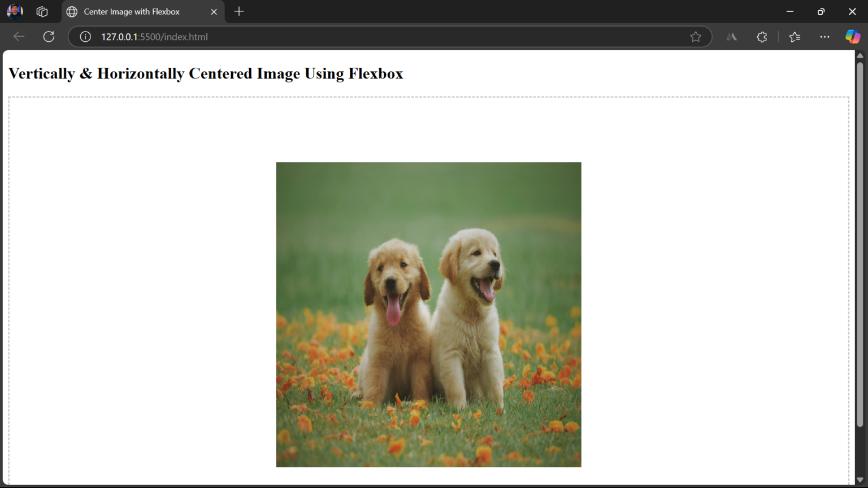
Task: View site information icon in address bar
Action: 85,37
